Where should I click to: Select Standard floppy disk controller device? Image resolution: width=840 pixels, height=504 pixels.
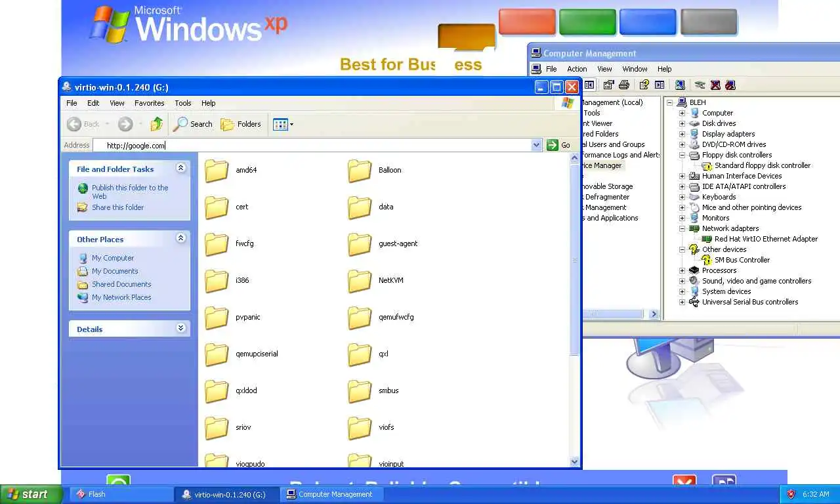pos(762,165)
